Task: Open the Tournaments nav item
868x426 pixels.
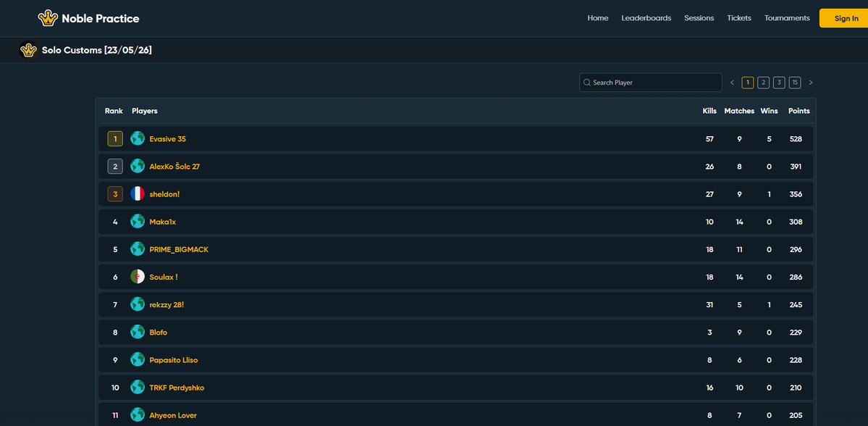Action: (x=787, y=18)
